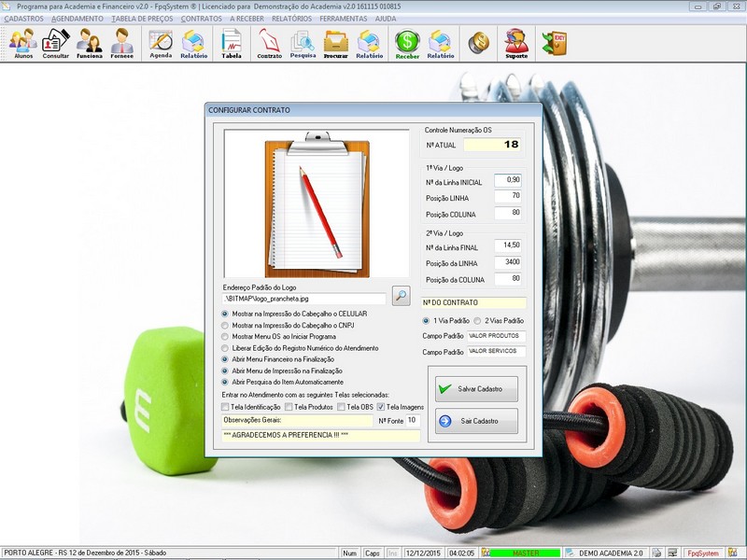Image resolution: width=747 pixels, height=560 pixels.
Task: Open the AJUDA menu
Action: click(386, 19)
